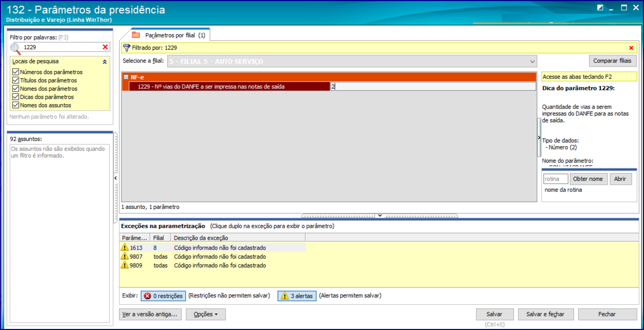Click the 'Dica do parâmetro 1229:' heading
This screenshot has width=644, height=330.
pyautogui.click(x=578, y=88)
